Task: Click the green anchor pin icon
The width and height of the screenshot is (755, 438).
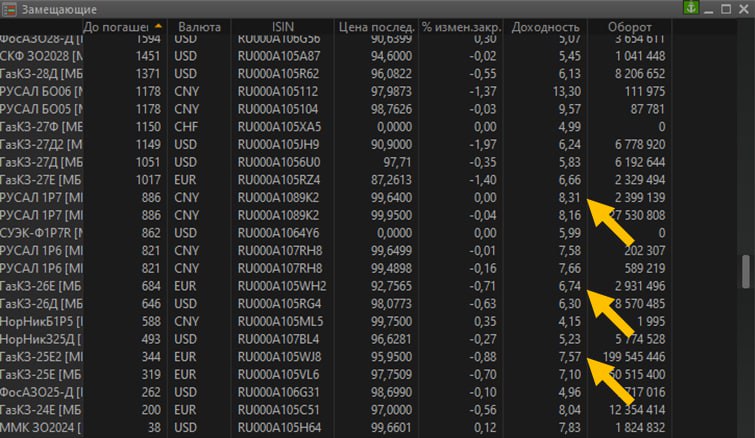Action: 691,8
